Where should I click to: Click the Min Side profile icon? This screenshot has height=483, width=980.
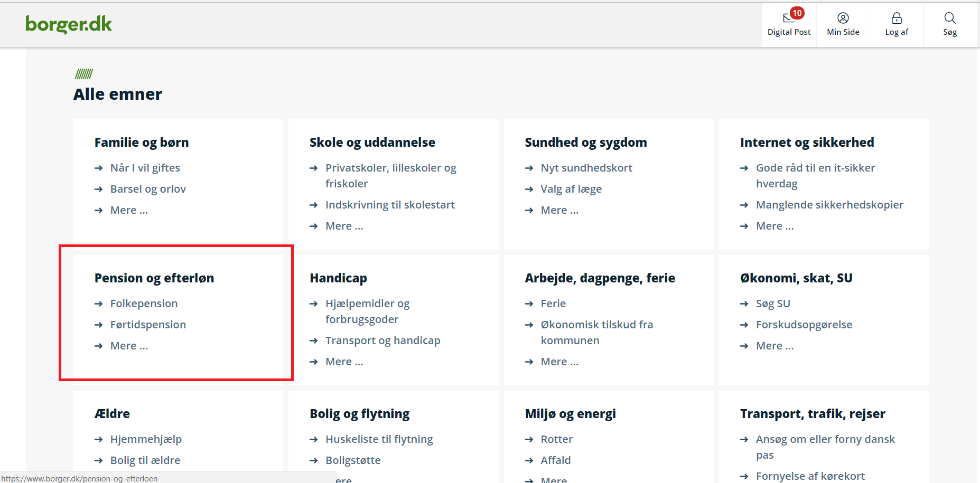843,18
